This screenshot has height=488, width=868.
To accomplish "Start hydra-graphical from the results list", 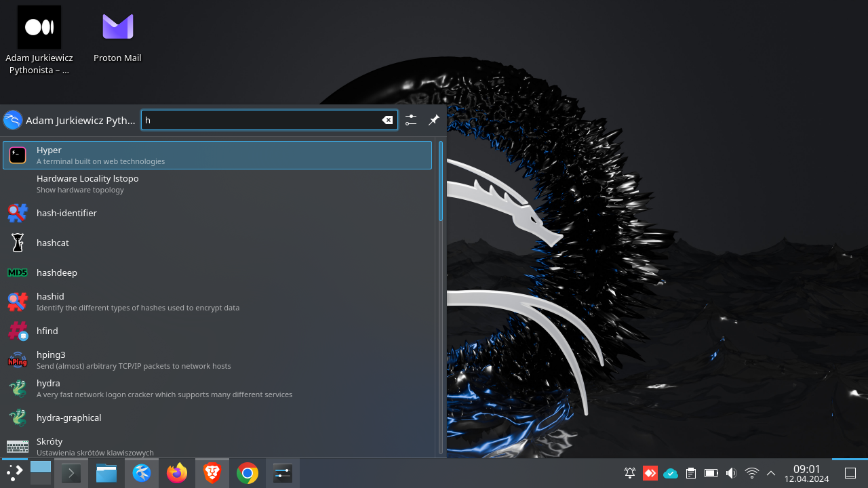I will tap(68, 418).
